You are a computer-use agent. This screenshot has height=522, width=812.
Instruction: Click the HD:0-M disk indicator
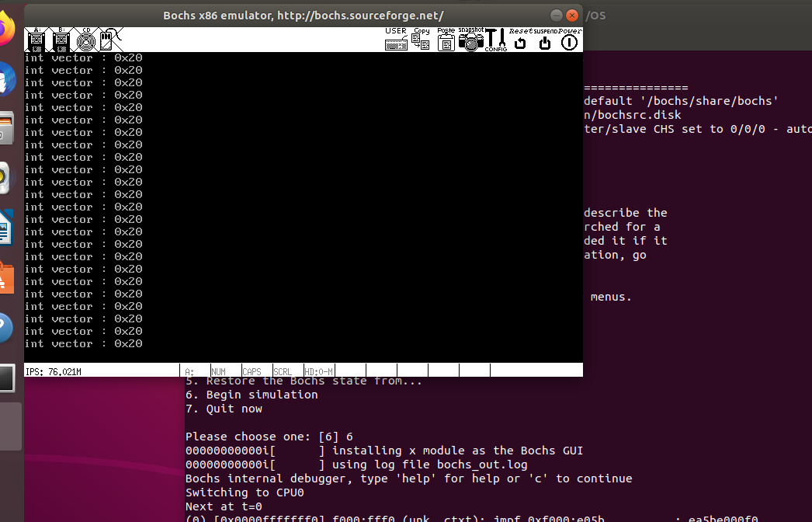coord(318,371)
